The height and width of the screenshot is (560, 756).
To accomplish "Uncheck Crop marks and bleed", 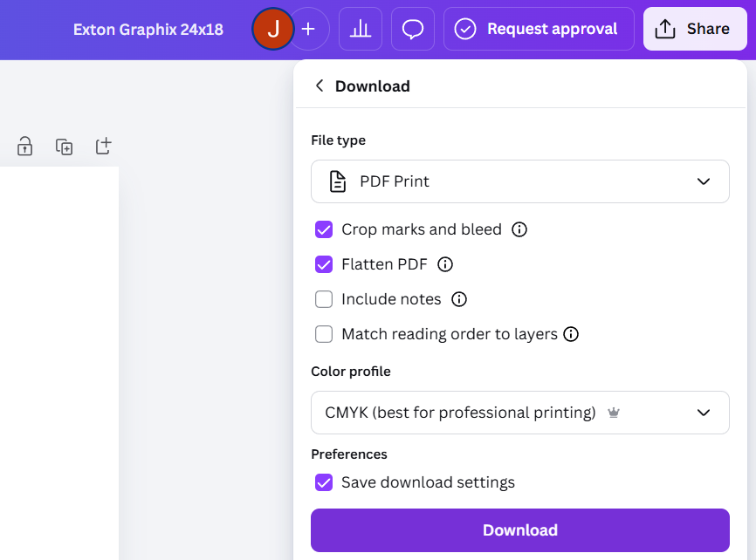I will pos(324,229).
